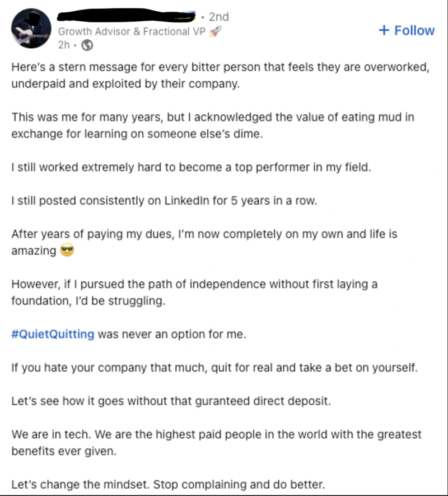The width and height of the screenshot is (448, 496).
Task: Click the sunglasses emoji after amazing
Action: [x=67, y=250]
